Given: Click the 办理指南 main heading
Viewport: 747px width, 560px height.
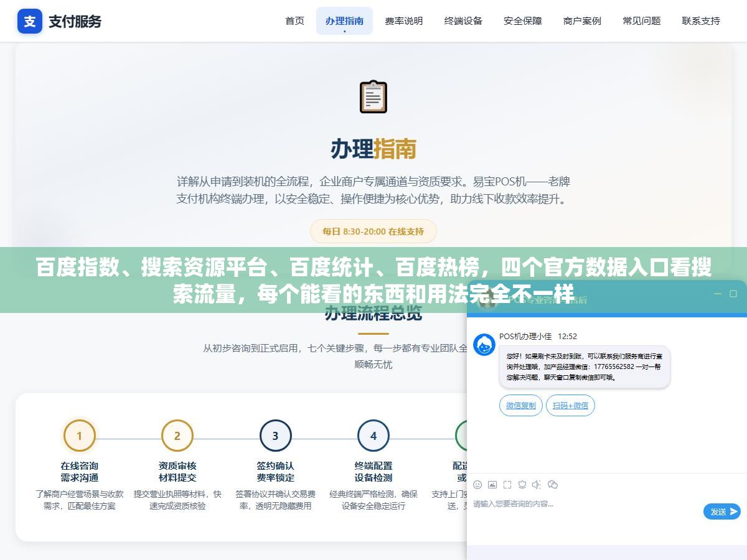Looking at the screenshot, I should click(x=374, y=149).
